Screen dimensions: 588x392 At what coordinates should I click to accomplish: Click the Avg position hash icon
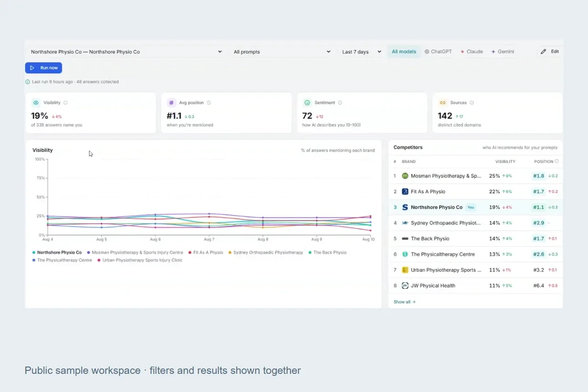coord(171,103)
